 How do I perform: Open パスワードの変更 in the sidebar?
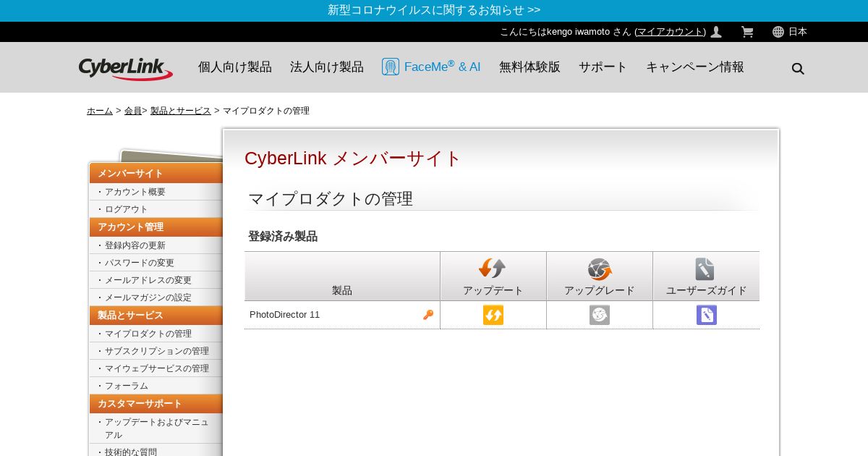coord(140,263)
